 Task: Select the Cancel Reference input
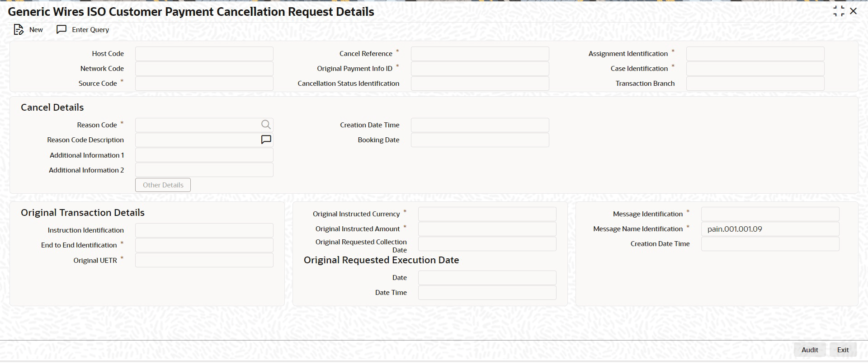[480, 54]
